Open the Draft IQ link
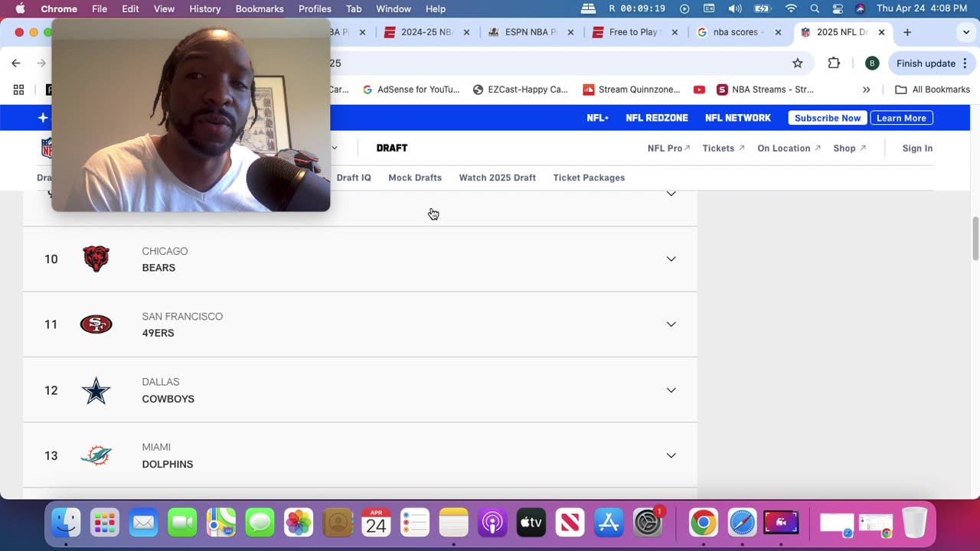The width and height of the screenshot is (980, 551). click(354, 178)
